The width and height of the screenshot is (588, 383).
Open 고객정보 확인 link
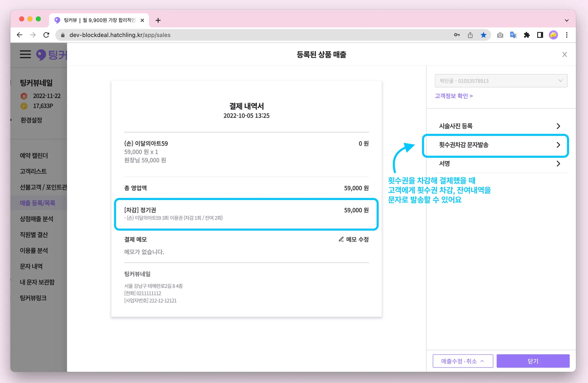(454, 96)
